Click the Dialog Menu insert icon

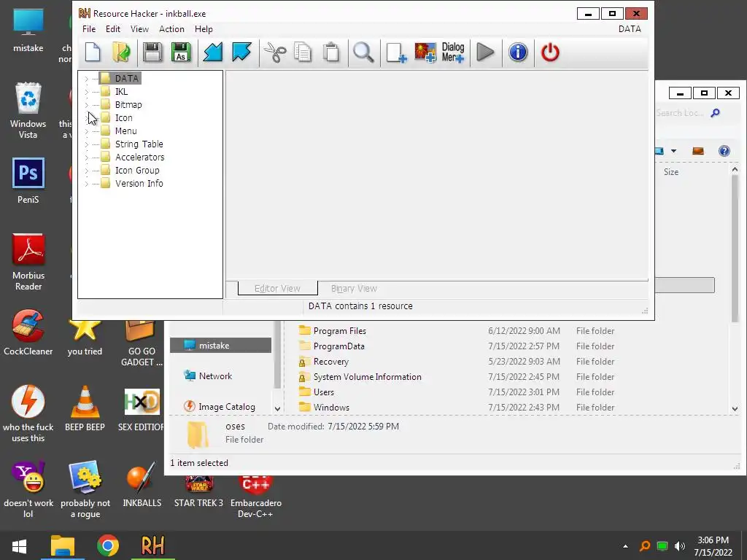tap(452, 52)
